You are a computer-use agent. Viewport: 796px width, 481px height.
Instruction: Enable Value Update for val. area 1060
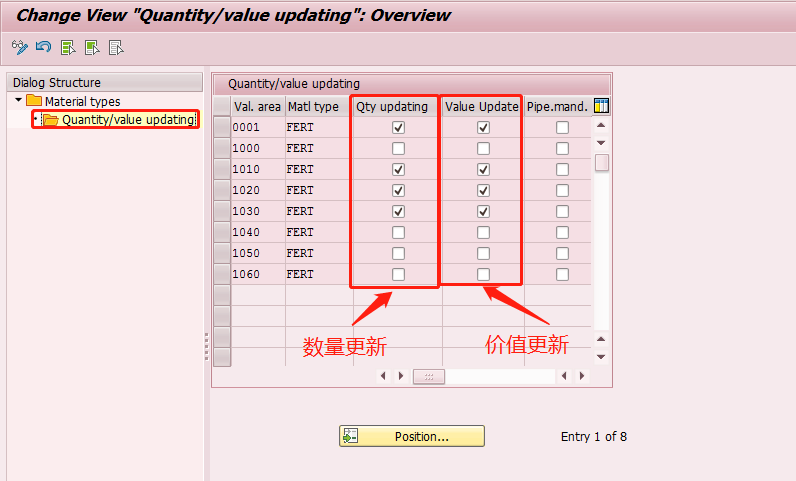click(x=483, y=274)
